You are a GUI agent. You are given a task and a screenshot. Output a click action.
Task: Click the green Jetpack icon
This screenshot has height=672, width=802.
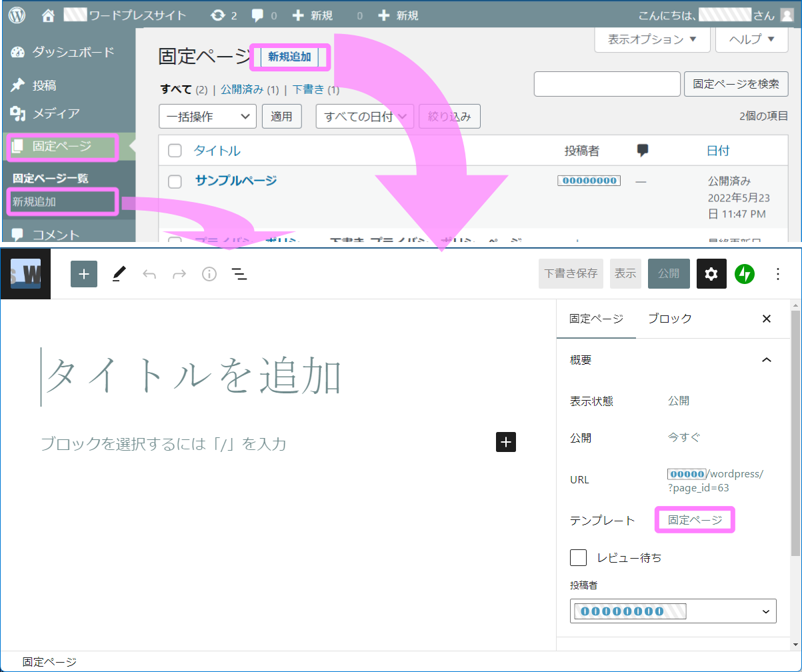[745, 273]
